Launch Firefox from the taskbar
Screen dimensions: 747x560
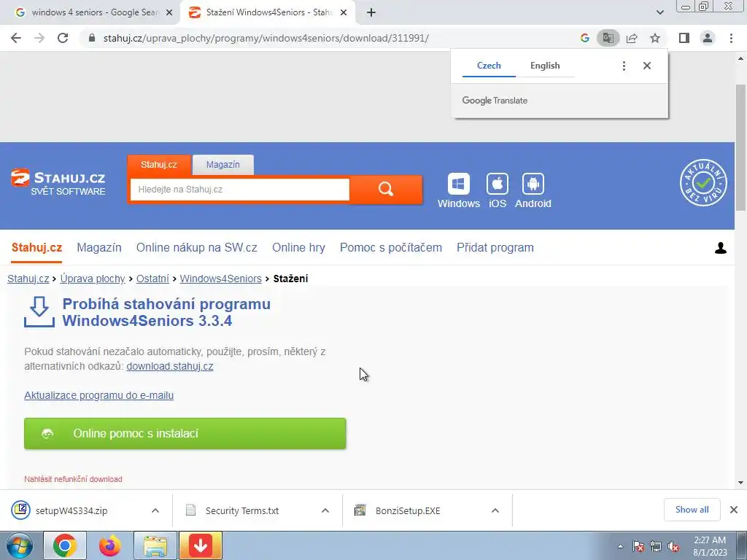110,545
